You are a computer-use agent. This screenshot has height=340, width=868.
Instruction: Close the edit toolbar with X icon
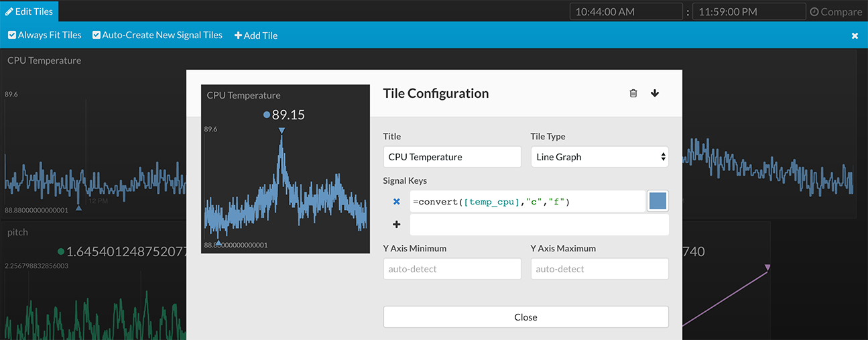pos(855,36)
